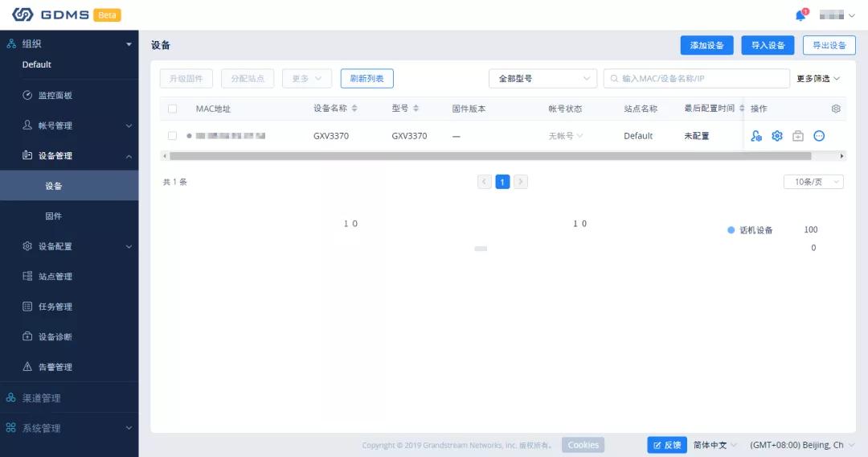The width and height of the screenshot is (868, 457).
Task: Click the 分配站点 button
Action: tap(248, 79)
